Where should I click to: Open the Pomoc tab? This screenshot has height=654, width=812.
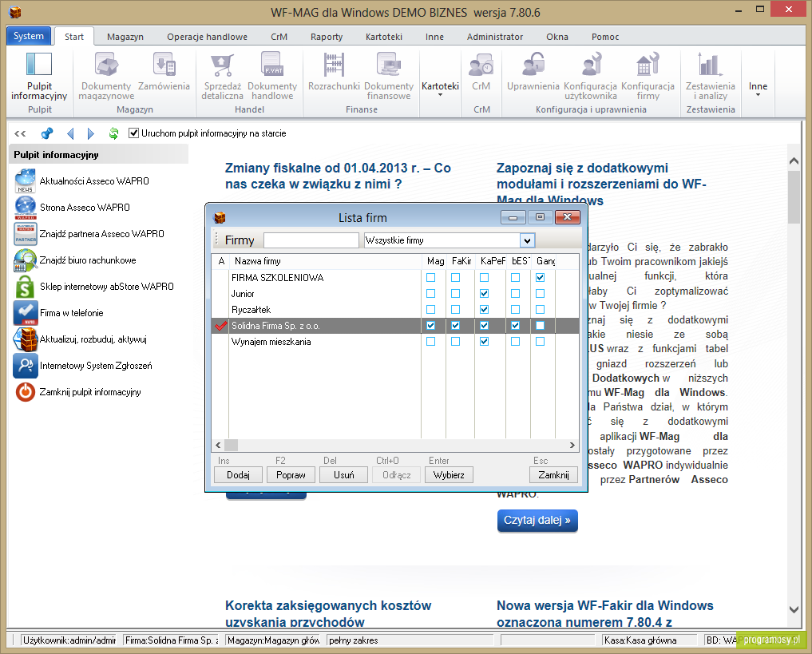tap(605, 37)
